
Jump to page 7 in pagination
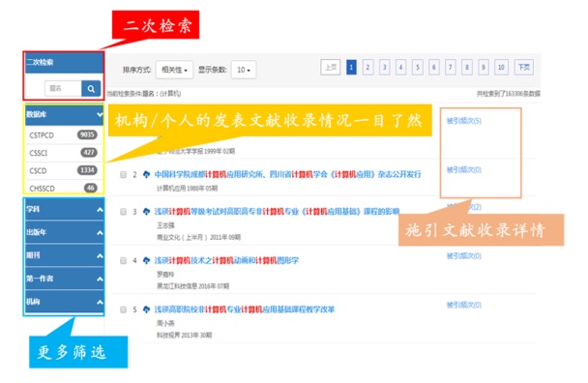[x=451, y=68]
